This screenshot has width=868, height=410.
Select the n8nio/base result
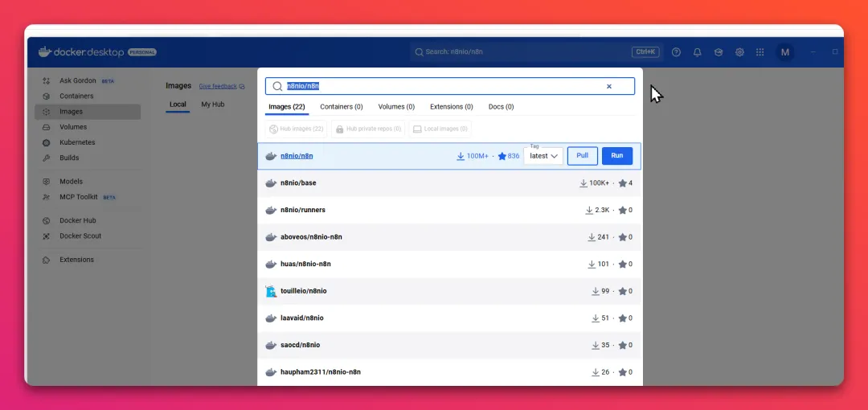(449, 183)
